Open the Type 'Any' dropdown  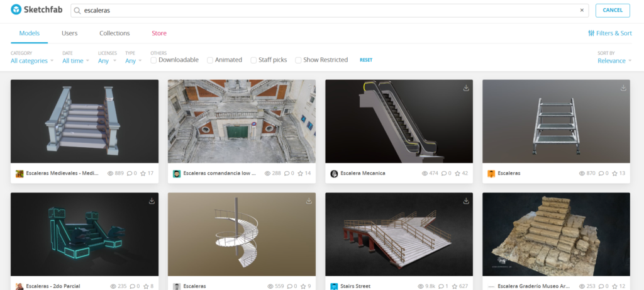coord(133,61)
